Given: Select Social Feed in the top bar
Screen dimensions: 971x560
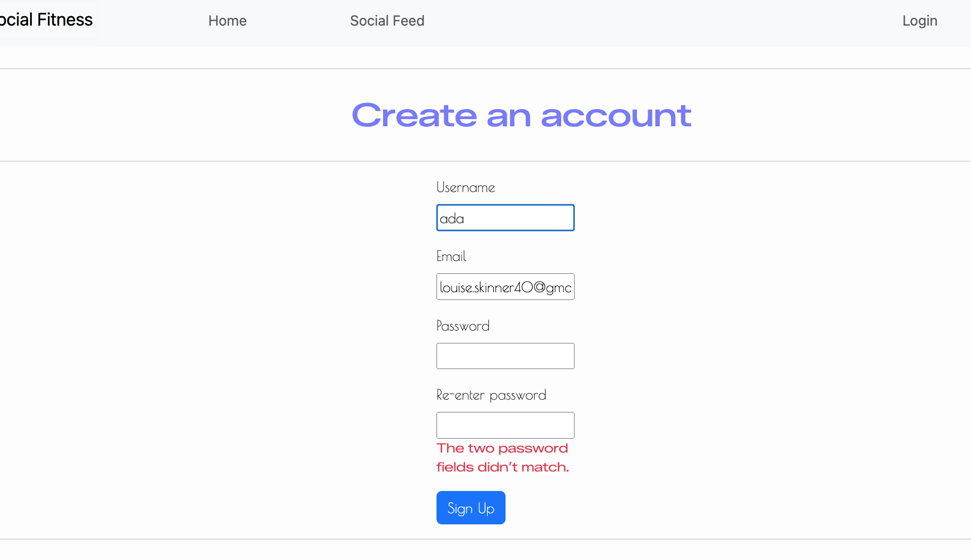Looking at the screenshot, I should (387, 21).
